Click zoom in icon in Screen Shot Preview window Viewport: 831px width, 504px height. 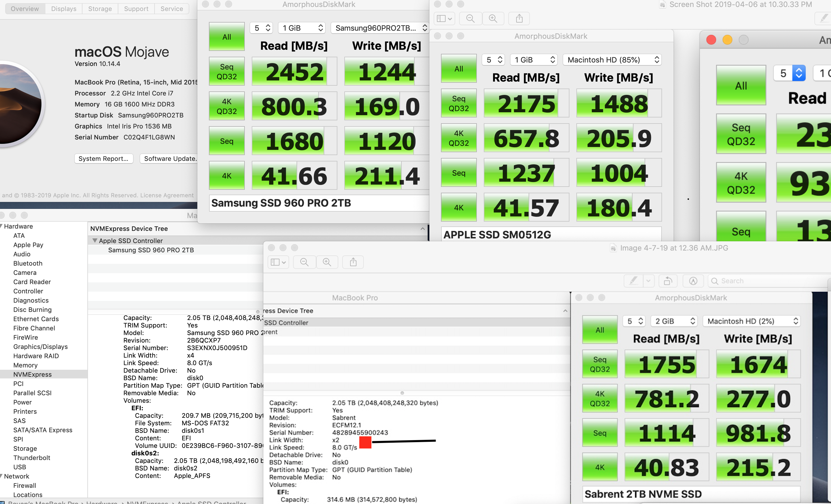coord(493,18)
